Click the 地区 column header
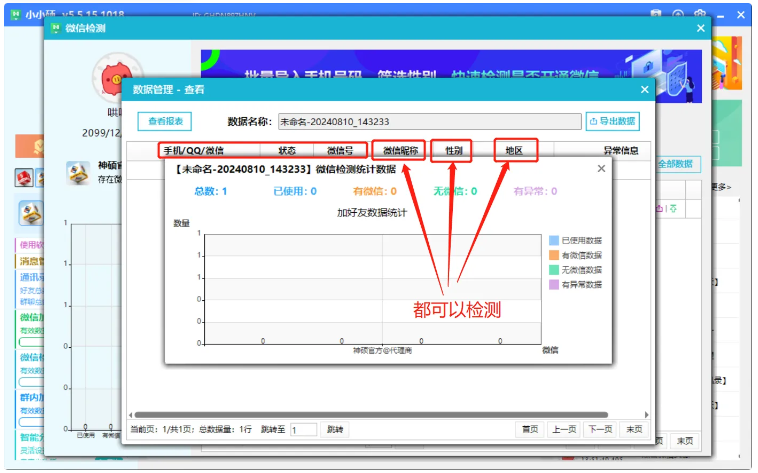Image resolution: width=758 pixels, height=473 pixels. coord(514,151)
